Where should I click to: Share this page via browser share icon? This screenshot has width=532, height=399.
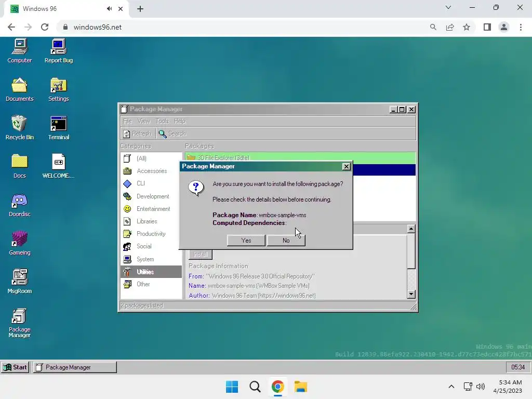[450, 27]
